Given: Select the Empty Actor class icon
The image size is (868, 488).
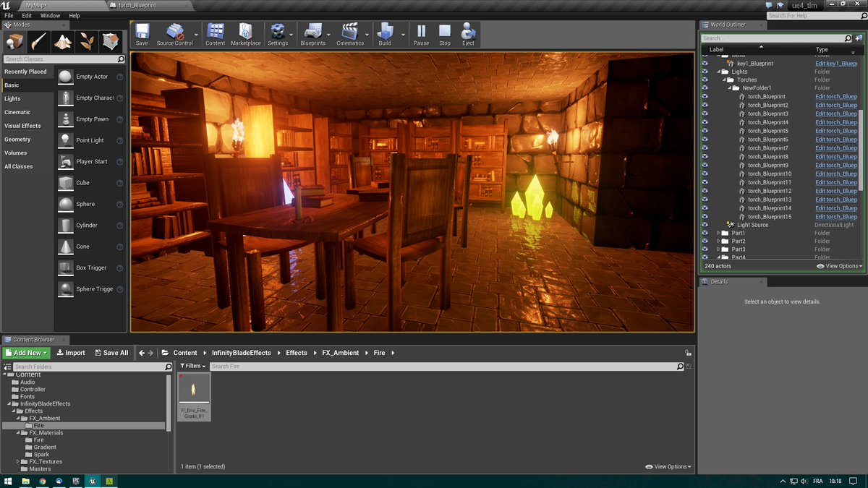Looking at the screenshot, I should click(x=66, y=77).
